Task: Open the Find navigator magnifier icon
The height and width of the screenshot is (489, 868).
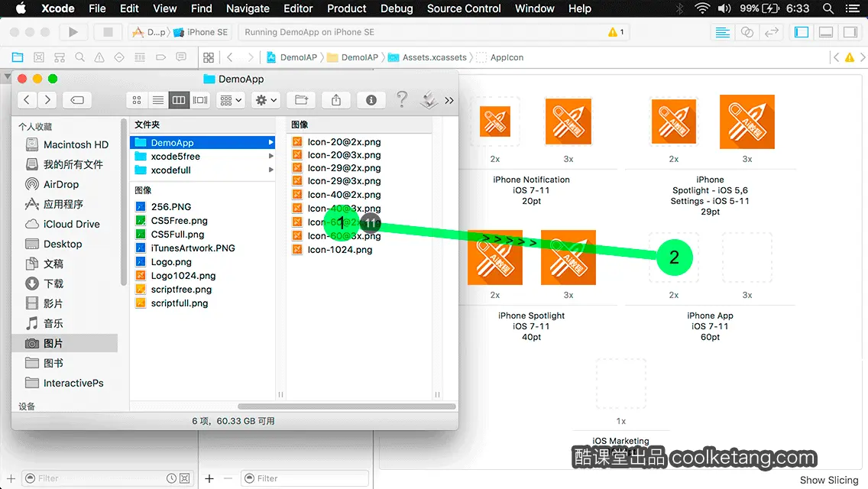Action: [x=79, y=57]
